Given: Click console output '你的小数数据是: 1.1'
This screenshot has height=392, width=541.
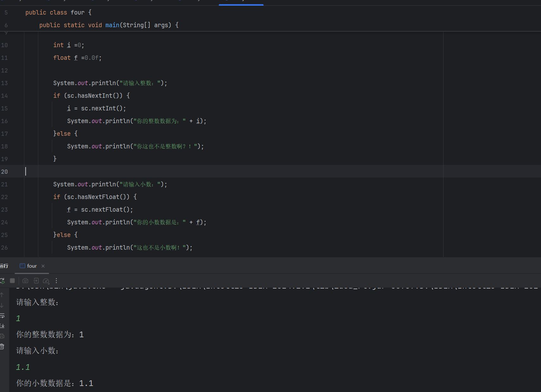Looking at the screenshot, I should tap(55, 383).
